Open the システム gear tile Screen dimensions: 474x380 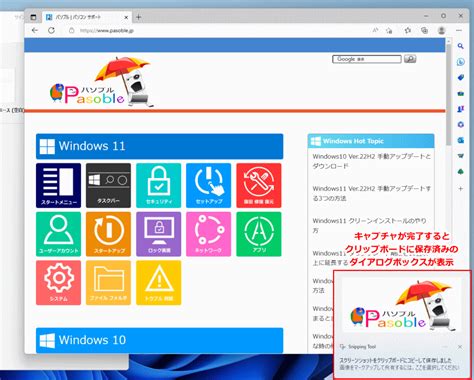58,283
